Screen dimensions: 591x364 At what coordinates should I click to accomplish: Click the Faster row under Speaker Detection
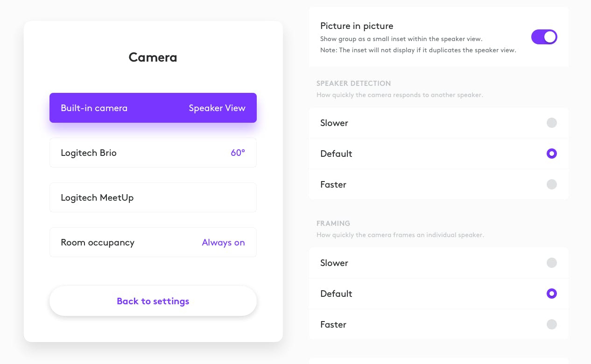439,184
